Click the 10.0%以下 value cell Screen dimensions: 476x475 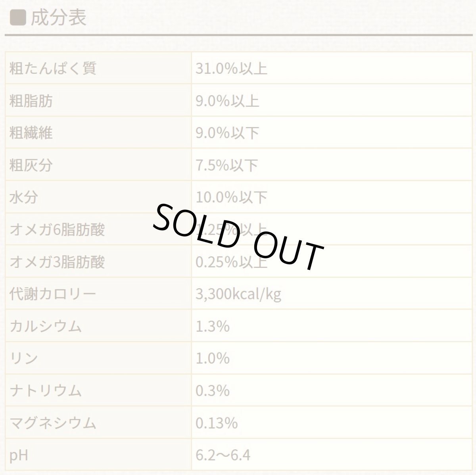pos(231,197)
